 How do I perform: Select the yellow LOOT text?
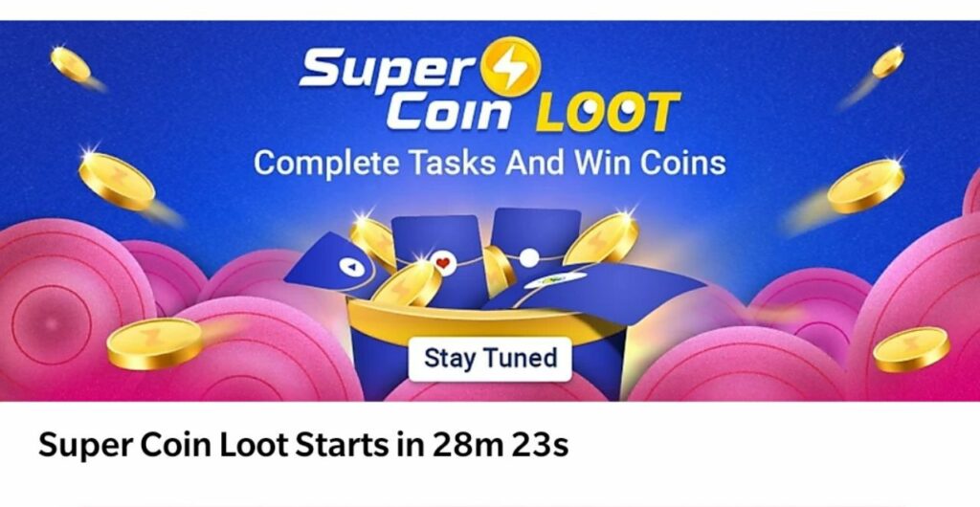point(608,112)
